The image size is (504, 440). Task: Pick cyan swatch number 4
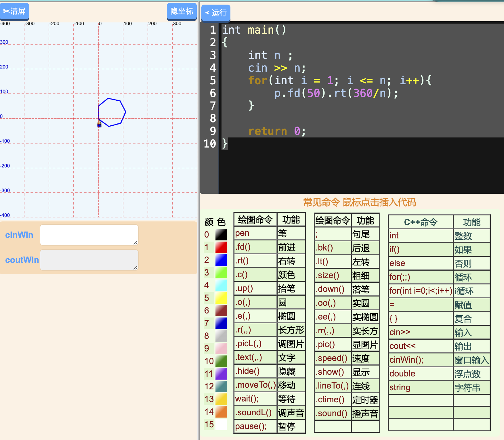pyautogui.click(x=221, y=285)
